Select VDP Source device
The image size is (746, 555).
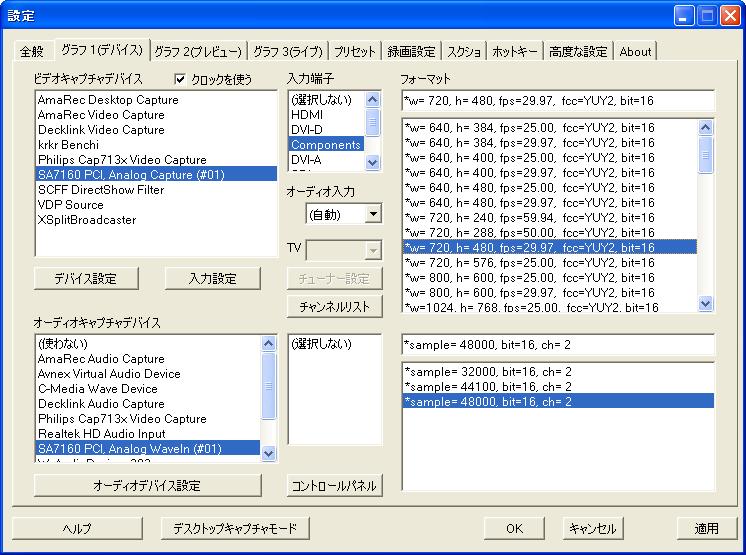click(156, 204)
